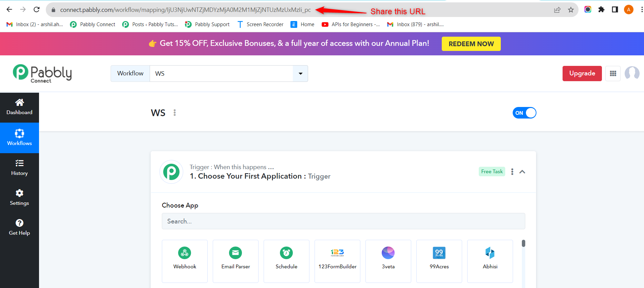Go to Dashboard in the sidebar

tap(19, 107)
